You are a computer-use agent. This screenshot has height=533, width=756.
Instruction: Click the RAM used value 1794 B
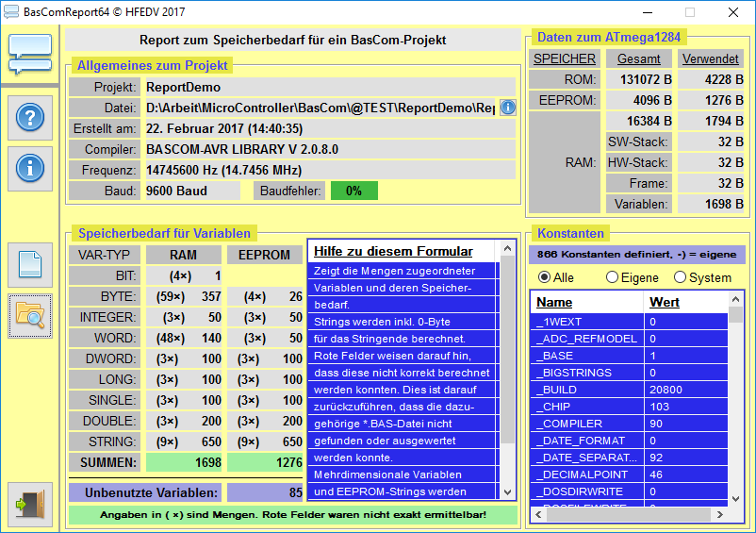710,121
